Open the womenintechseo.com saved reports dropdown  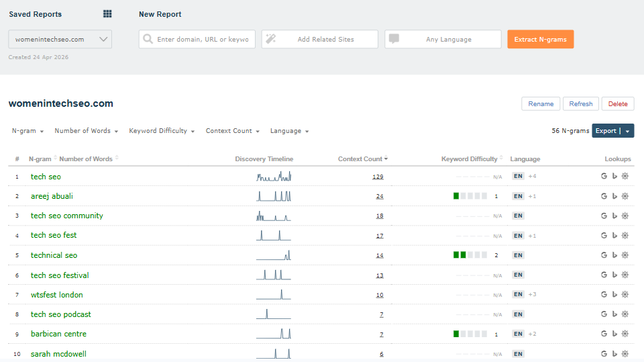coord(60,39)
